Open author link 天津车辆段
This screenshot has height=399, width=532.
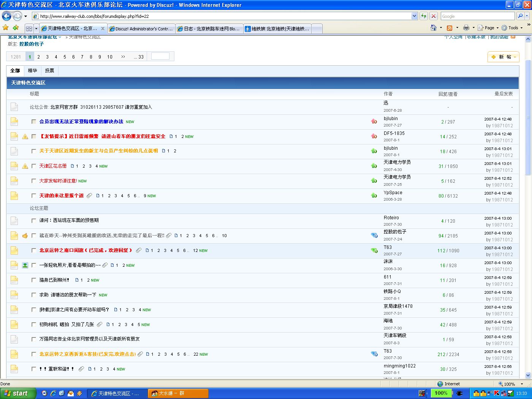[x=395, y=336]
